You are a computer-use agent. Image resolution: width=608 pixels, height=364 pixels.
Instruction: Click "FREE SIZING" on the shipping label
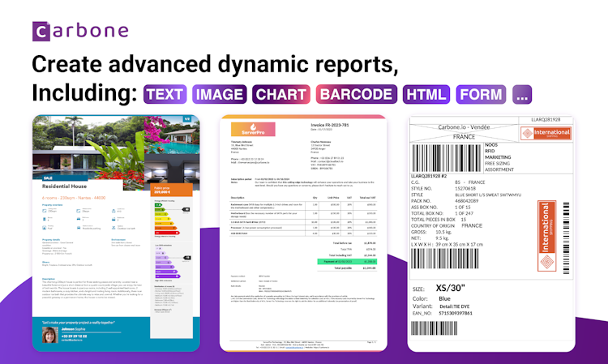[497, 163]
